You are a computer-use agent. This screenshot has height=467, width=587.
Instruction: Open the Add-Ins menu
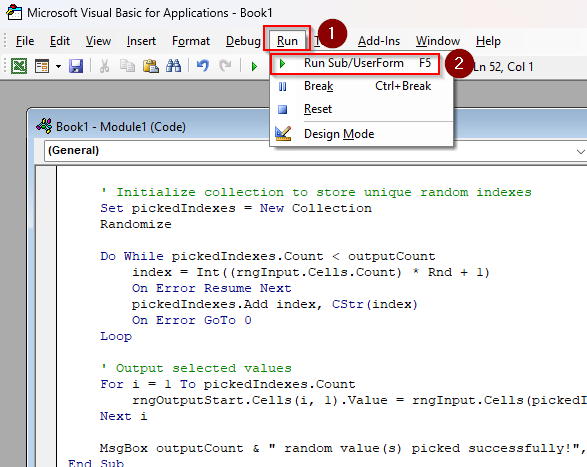tap(379, 41)
